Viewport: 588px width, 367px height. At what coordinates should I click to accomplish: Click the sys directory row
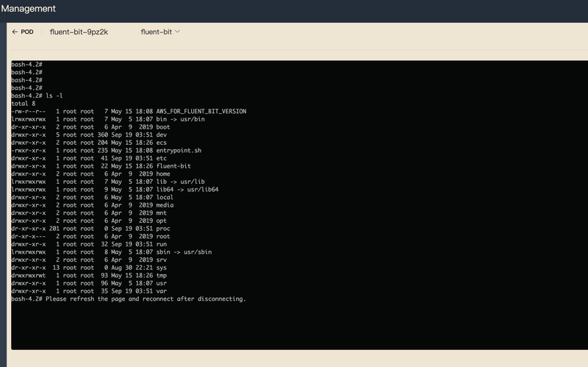pos(89,268)
